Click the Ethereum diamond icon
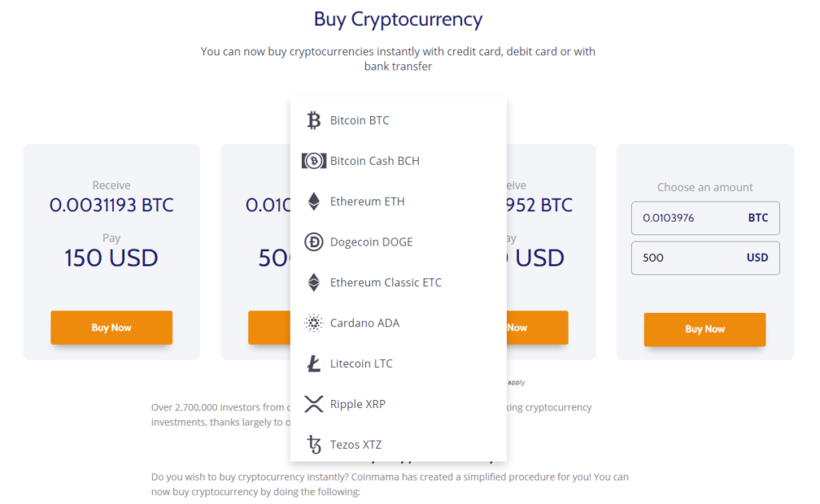820x504 pixels. coord(314,201)
